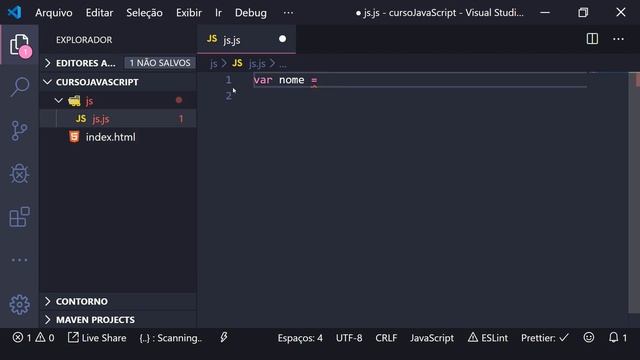Open the Editar menu
640x360 pixels.
pos(99,13)
